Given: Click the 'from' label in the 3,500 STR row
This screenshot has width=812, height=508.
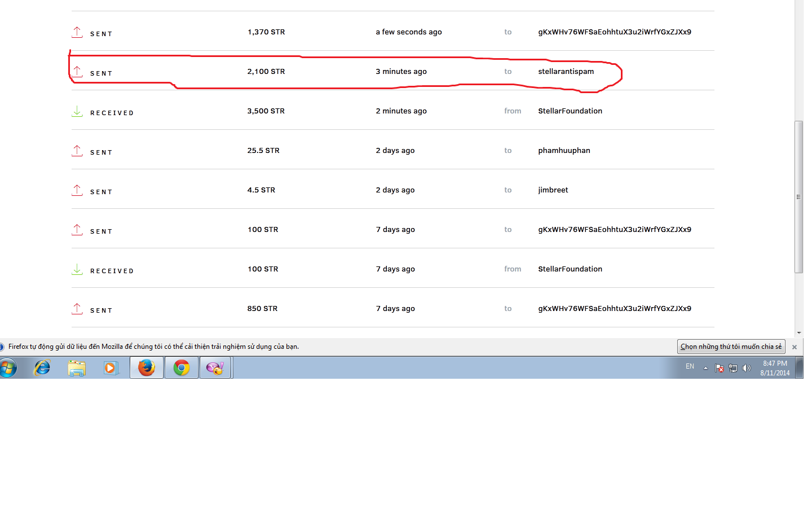Looking at the screenshot, I should click(x=513, y=111).
